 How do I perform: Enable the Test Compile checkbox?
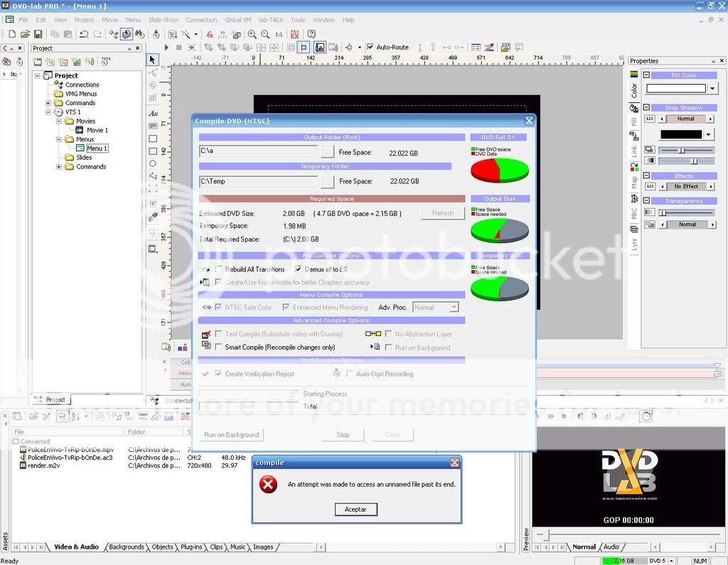click(x=218, y=334)
